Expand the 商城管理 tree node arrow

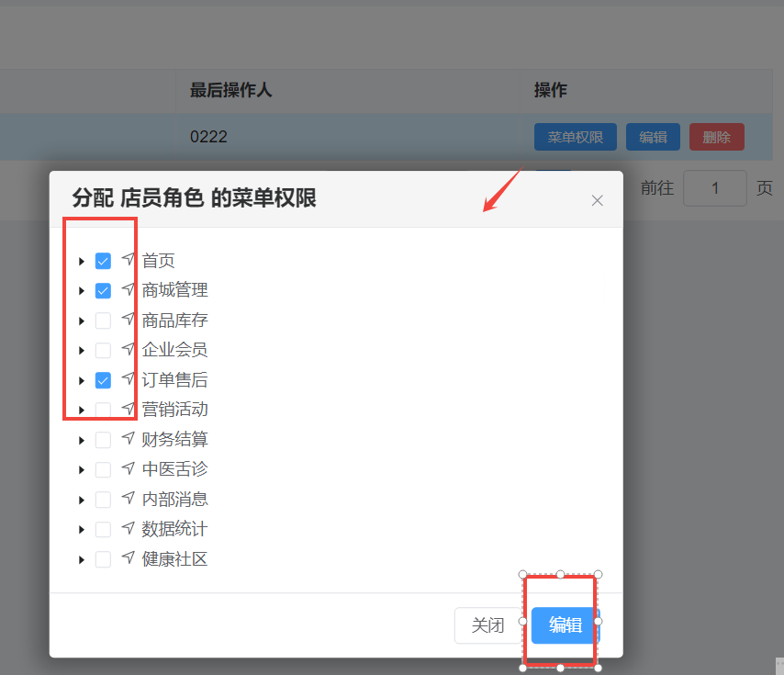coord(82,290)
